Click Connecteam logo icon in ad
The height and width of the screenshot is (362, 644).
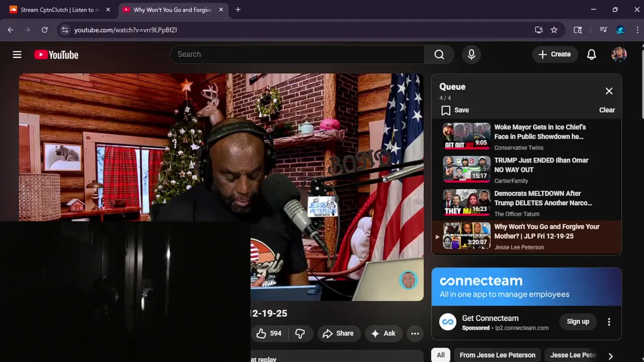pos(448,322)
